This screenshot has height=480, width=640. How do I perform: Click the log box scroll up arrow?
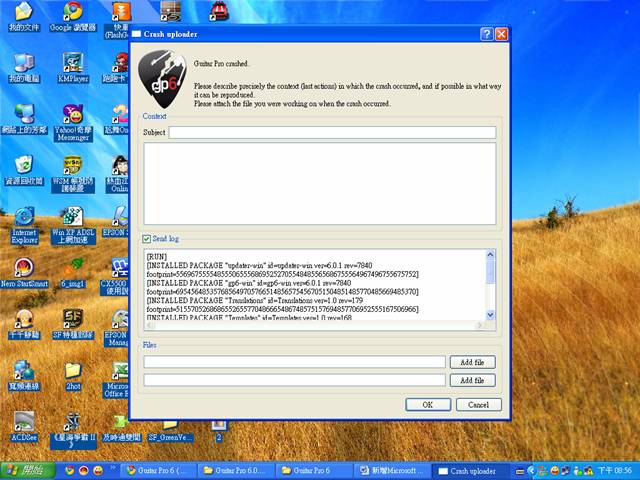tap(490, 254)
